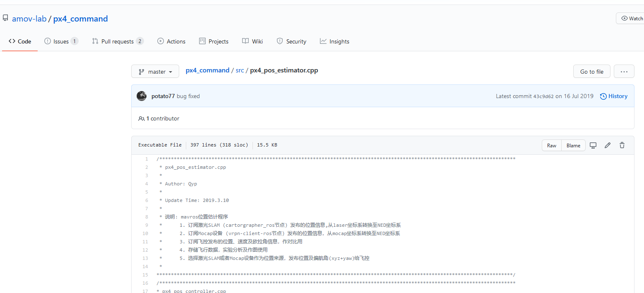This screenshot has height=293, width=644.
Task: Click the Issues count badge '1'
Action: 74,41
